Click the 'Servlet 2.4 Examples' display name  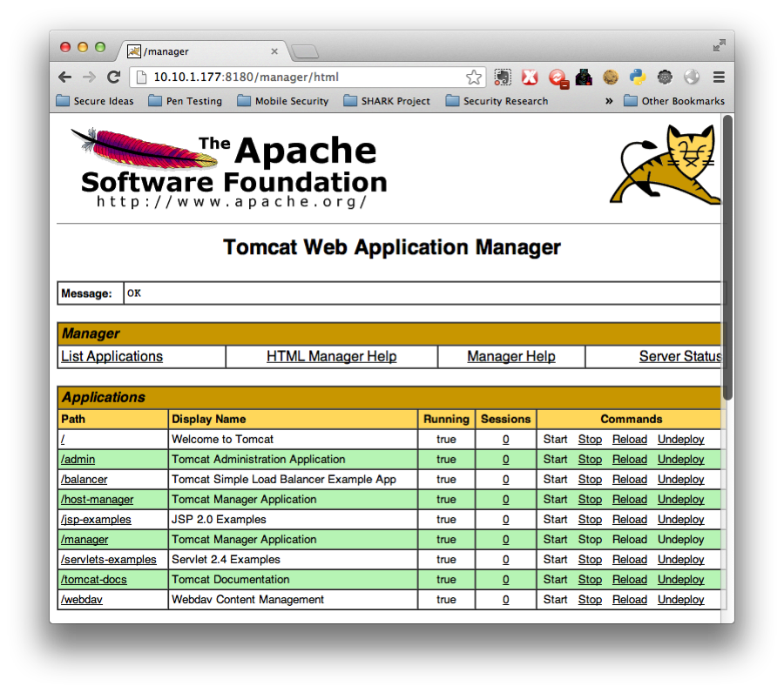point(226,559)
